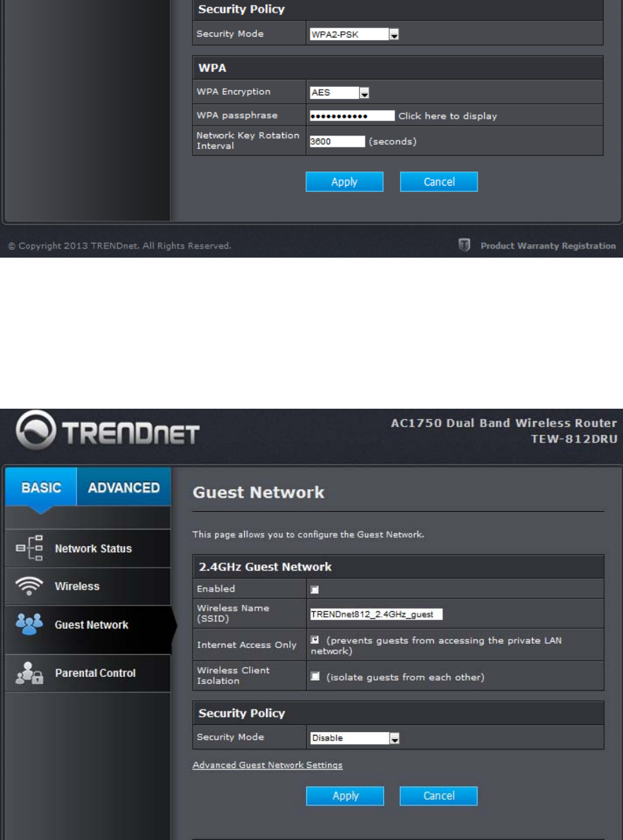Click Cancel under Advanced Guest Network Settings
Screen dimensions: 623x840
[x=439, y=796]
